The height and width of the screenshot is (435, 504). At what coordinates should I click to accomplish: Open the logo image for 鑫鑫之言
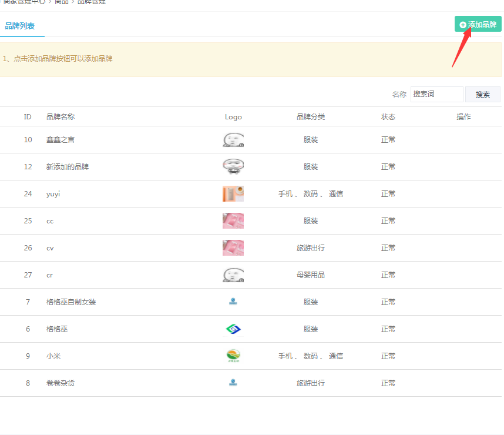pos(233,140)
